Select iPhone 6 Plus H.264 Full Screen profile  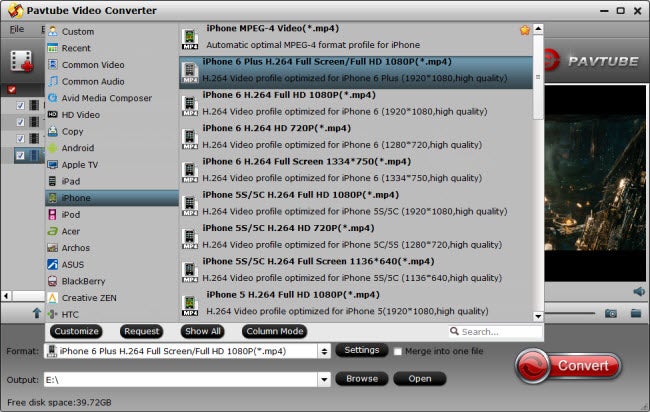356,73
